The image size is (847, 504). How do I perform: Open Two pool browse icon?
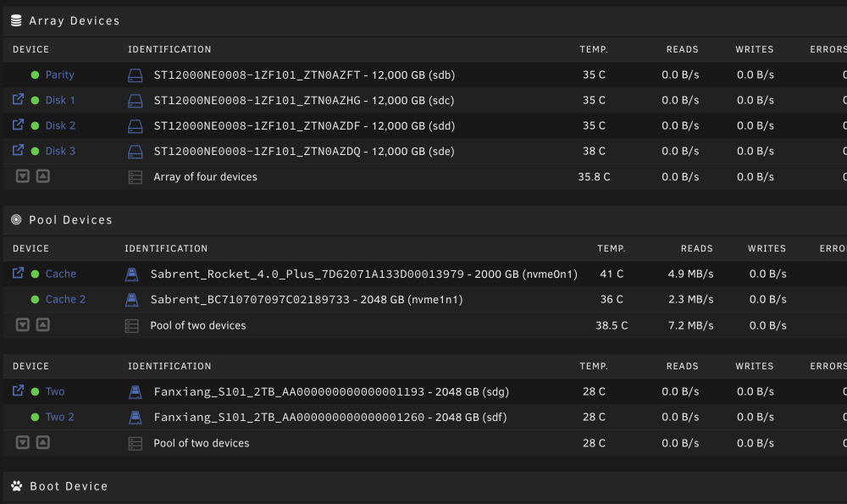(x=18, y=390)
